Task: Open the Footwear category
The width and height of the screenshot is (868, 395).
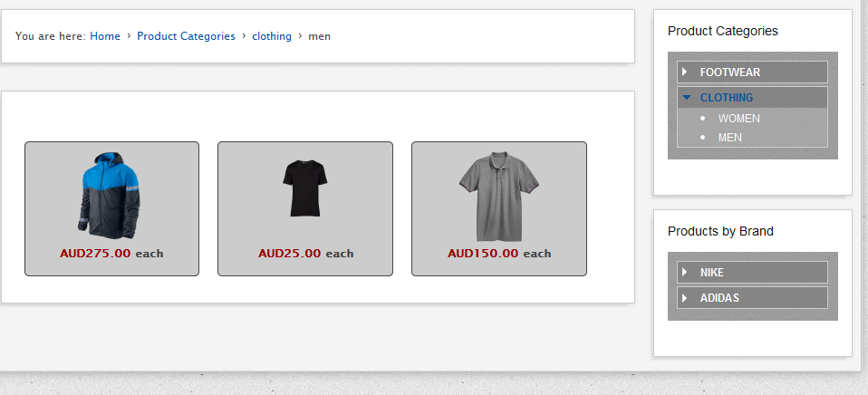Action: (x=729, y=72)
